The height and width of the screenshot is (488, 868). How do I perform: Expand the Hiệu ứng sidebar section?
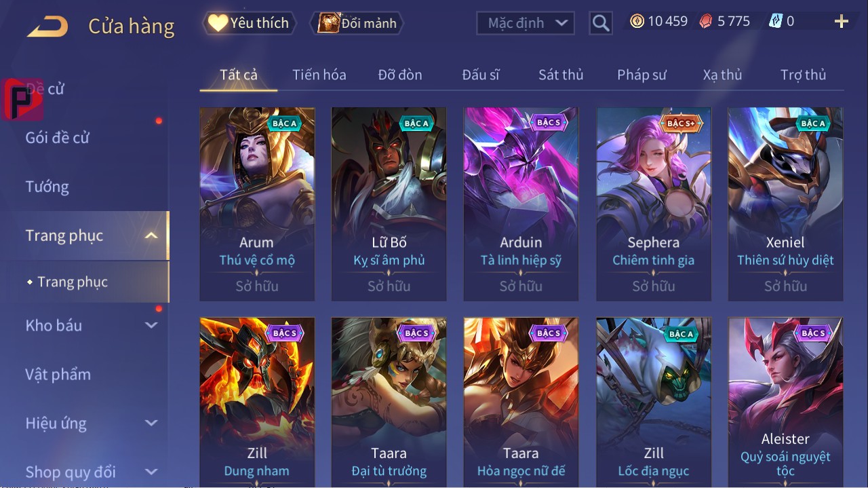151,423
